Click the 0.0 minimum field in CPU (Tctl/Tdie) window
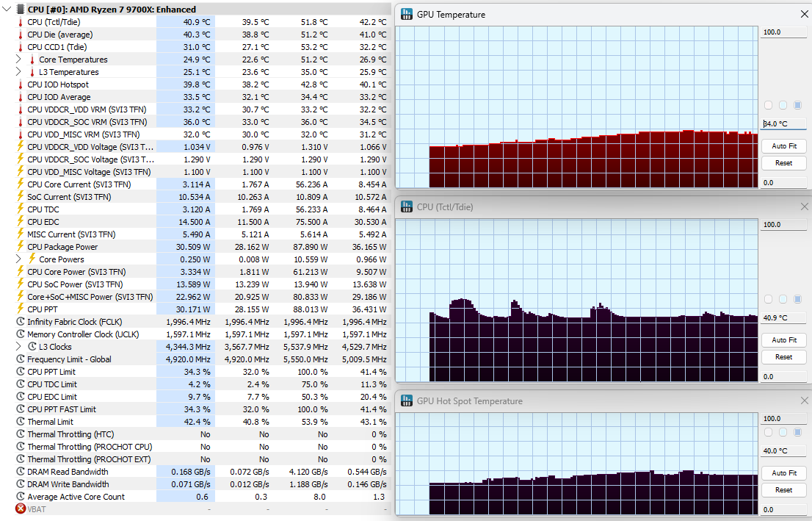 point(783,376)
